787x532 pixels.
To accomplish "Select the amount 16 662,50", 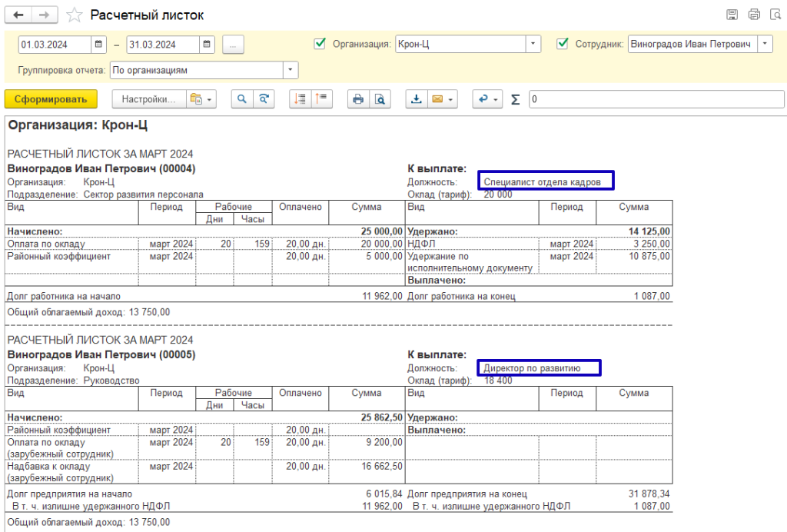I will click(x=382, y=466).
